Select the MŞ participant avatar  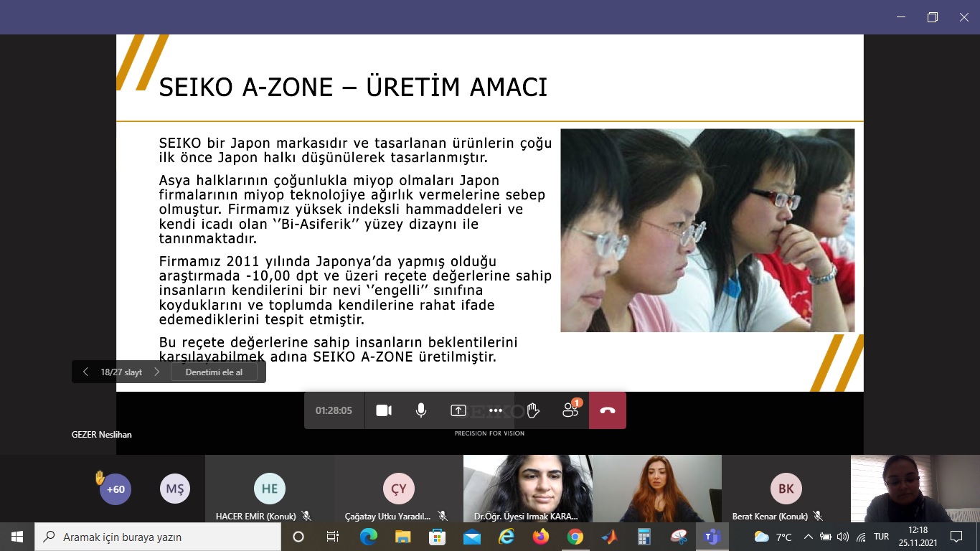click(175, 489)
